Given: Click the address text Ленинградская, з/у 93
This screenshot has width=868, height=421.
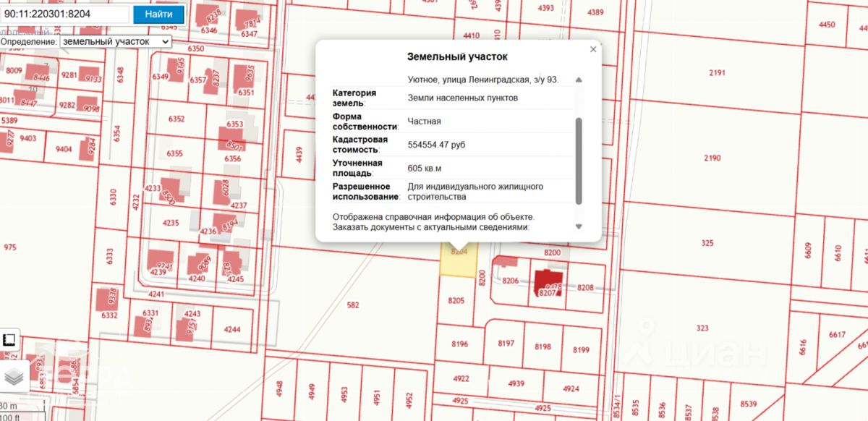Looking at the screenshot, I should pyautogui.click(x=513, y=80).
